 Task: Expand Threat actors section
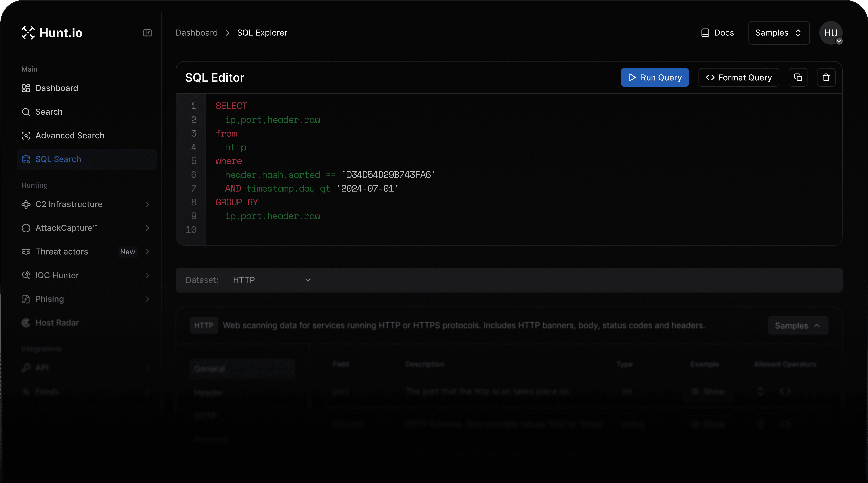point(147,252)
